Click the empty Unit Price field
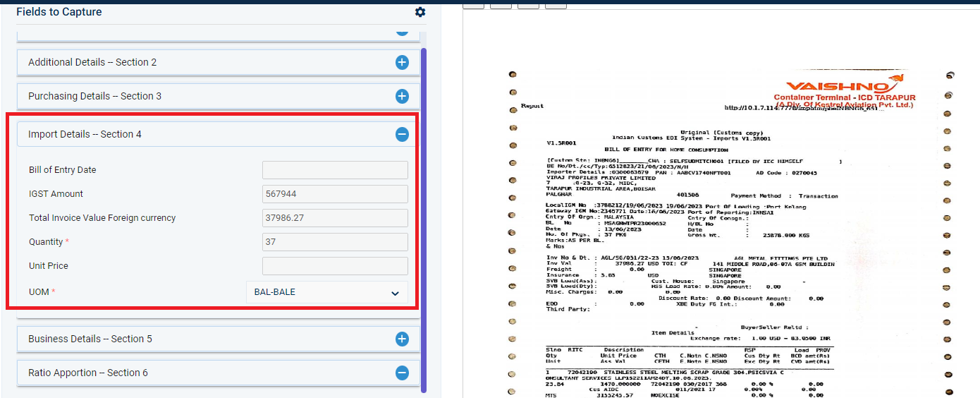This screenshot has width=980, height=398. [335, 266]
